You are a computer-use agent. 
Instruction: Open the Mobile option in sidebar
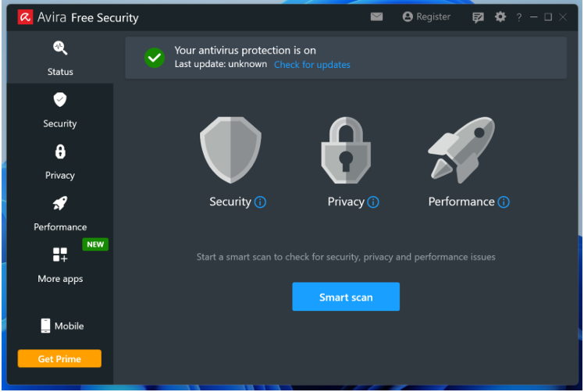[x=62, y=326]
